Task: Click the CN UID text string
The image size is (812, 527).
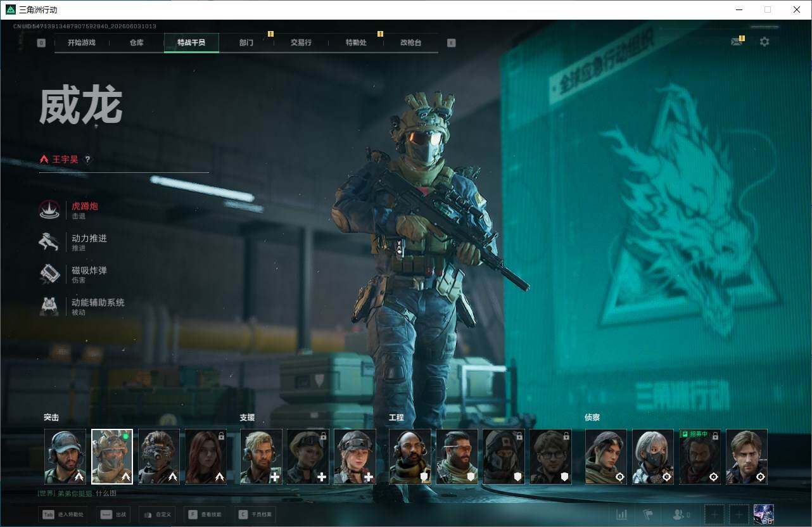Action: [85, 27]
